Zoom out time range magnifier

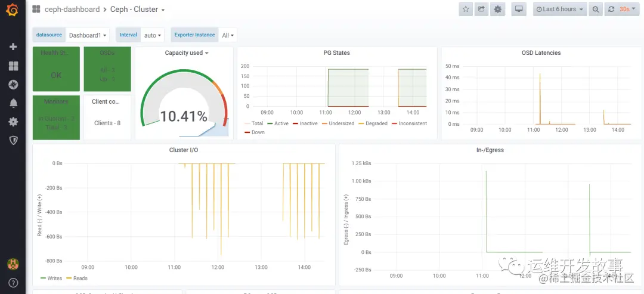596,9
